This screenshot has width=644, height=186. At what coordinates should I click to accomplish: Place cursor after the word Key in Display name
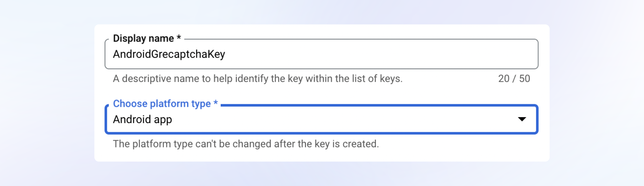click(226, 54)
